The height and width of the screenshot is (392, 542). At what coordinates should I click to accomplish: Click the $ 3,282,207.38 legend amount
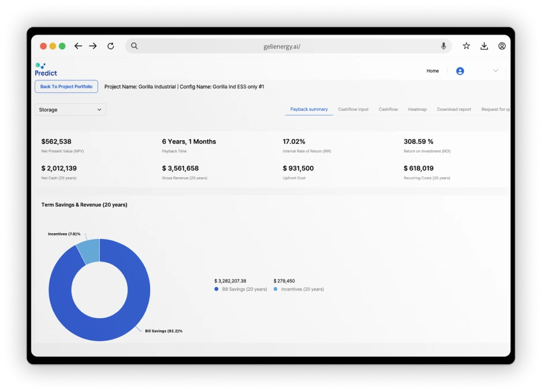pos(230,281)
